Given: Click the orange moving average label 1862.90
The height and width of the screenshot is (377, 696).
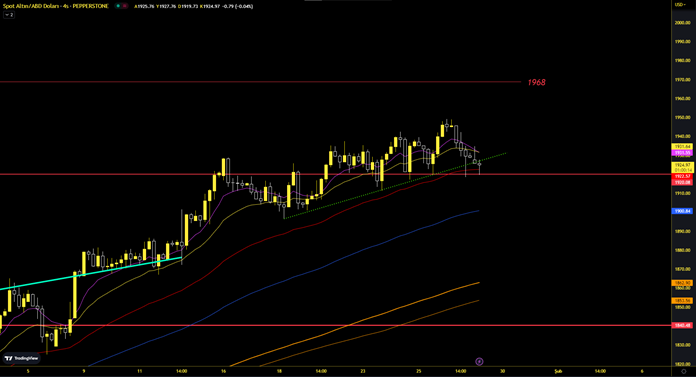Looking at the screenshot, I should 682,283.
